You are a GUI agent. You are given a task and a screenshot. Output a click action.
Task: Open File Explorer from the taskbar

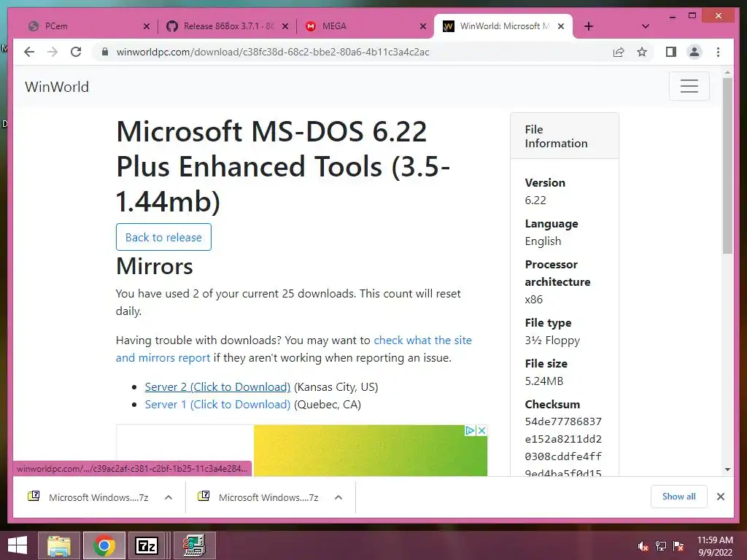pos(58,545)
